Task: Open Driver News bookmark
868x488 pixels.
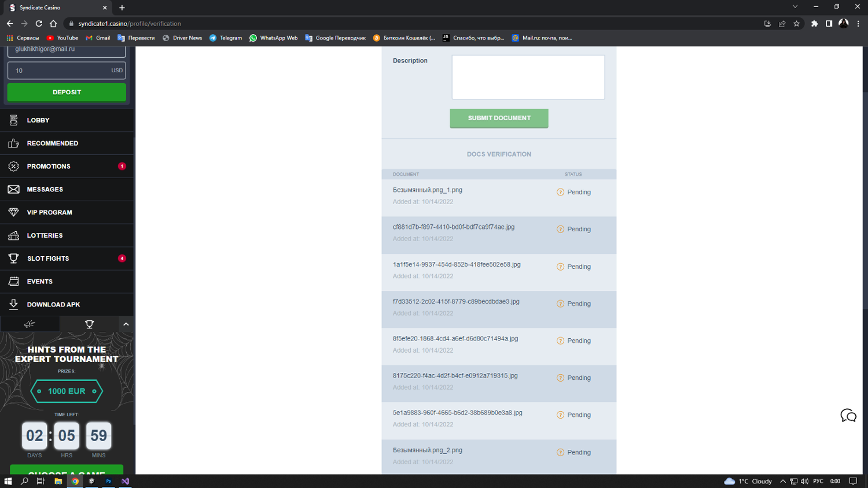Action: [x=182, y=38]
